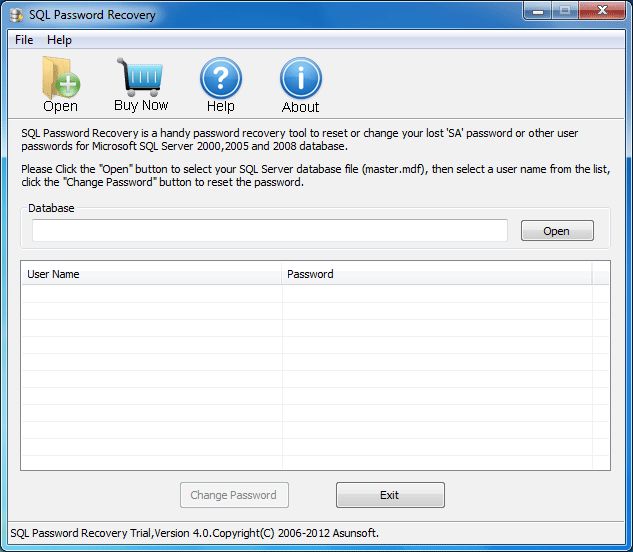Close the SQL Password Recovery window

(602, 11)
